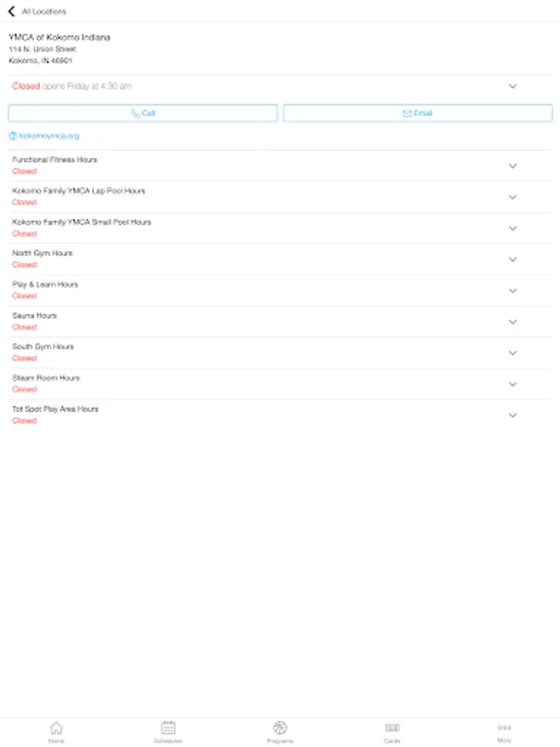Open the More dots icon

(504, 727)
